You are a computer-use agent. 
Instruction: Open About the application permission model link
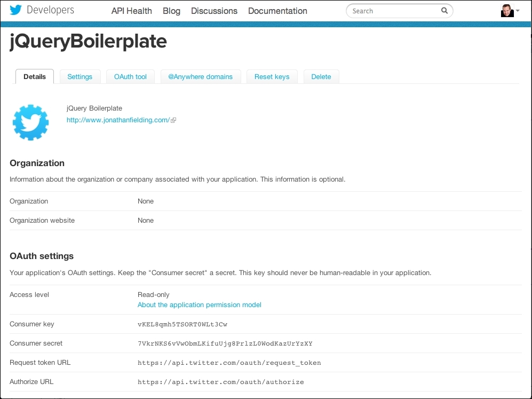[200, 305]
